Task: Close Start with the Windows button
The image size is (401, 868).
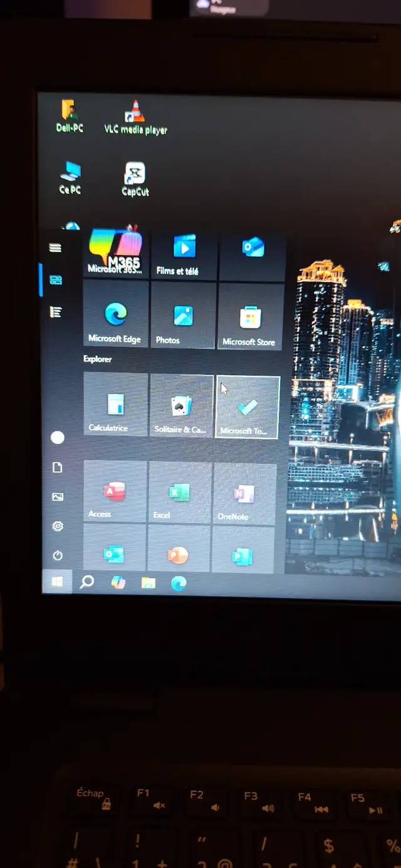Action: click(57, 582)
